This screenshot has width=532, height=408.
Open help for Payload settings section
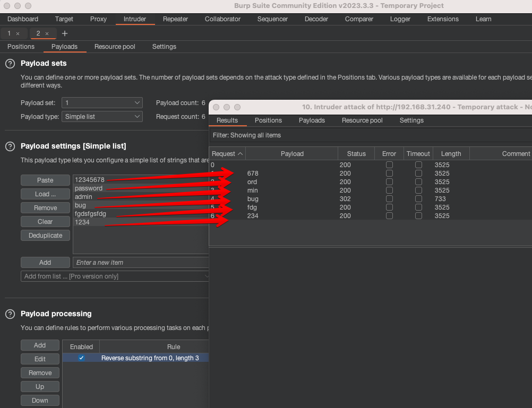(10, 146)
